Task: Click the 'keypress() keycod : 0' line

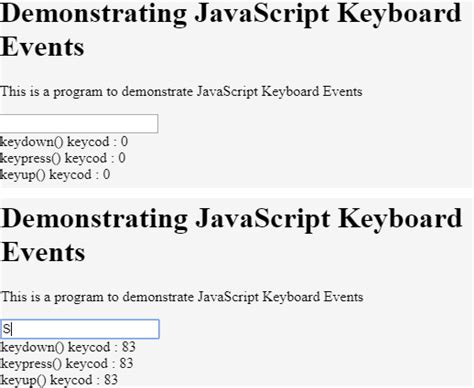Action: 63,158
